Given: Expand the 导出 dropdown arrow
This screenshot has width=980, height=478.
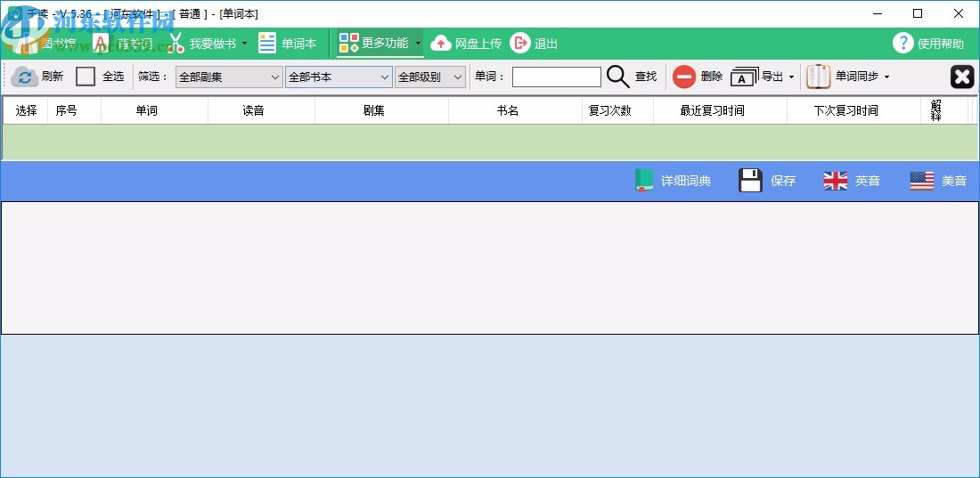Looking at the screenshot, I should [791, 77].
